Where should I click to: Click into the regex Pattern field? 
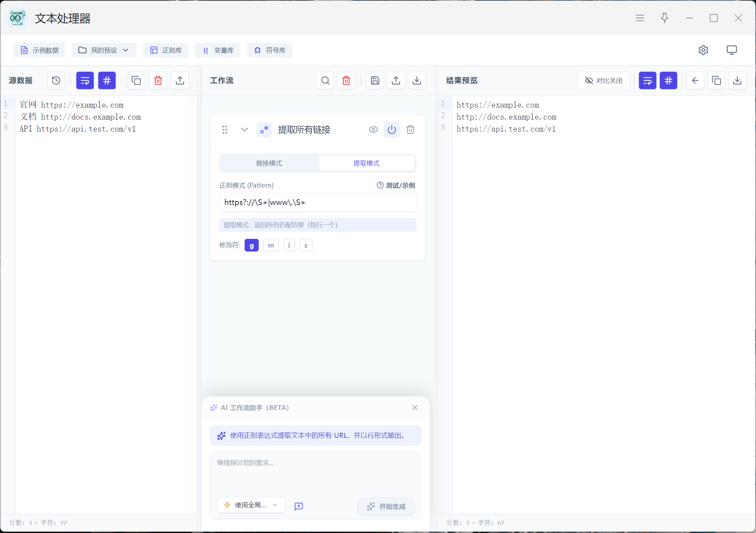[317, 202]
